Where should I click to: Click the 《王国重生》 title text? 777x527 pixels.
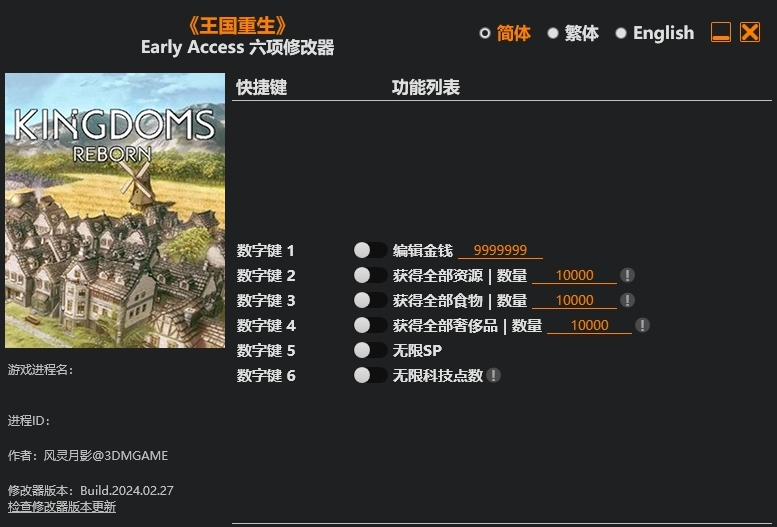[x=237, y=26]
